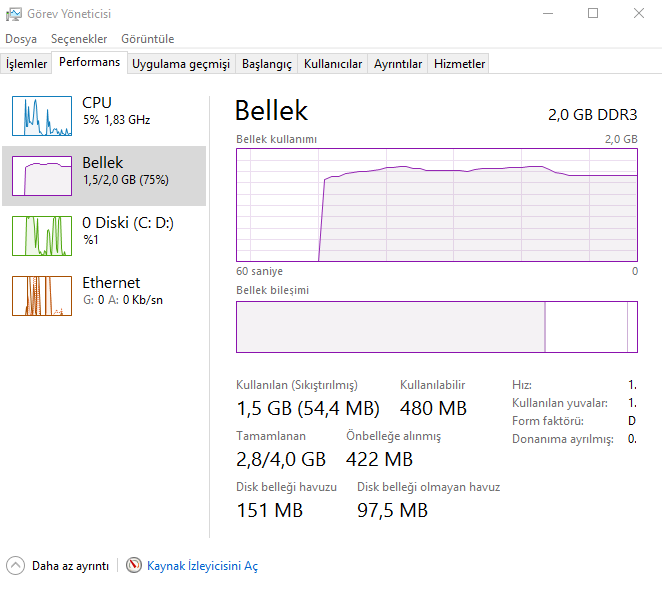Select the Disk 0 graph thumbnail
The height and width of the screenshot is (589, 662).
(42, 236)
